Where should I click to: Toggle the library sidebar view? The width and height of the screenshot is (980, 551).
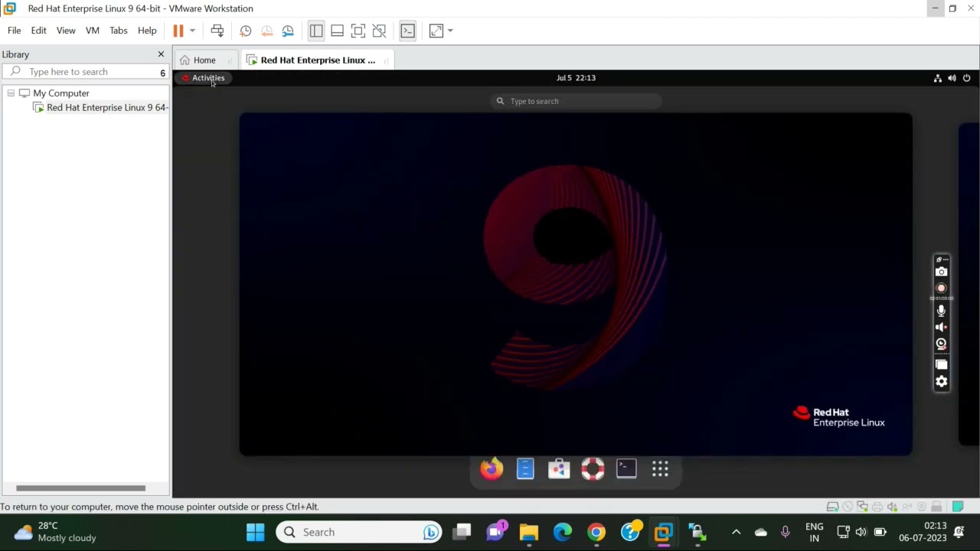[x=316, y=31]
